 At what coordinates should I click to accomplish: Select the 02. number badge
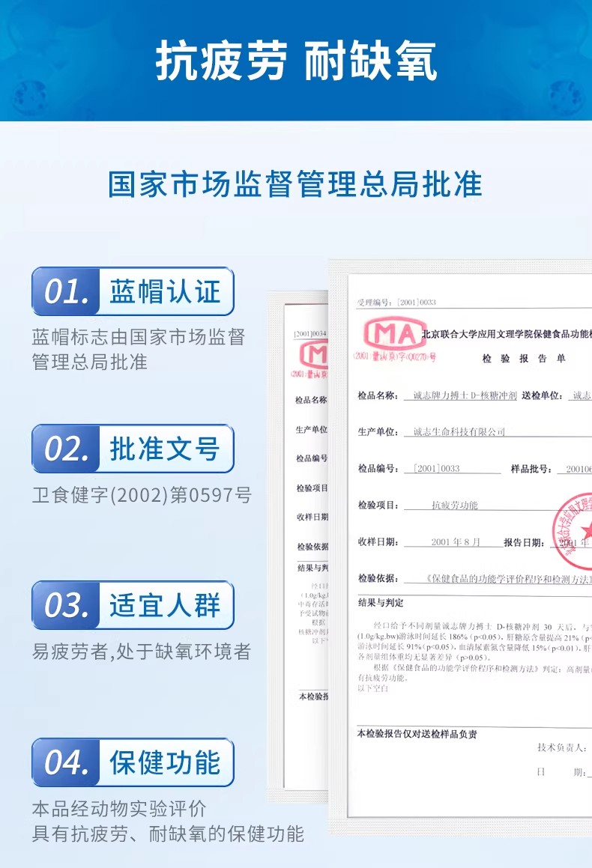[x=66, y=449]
